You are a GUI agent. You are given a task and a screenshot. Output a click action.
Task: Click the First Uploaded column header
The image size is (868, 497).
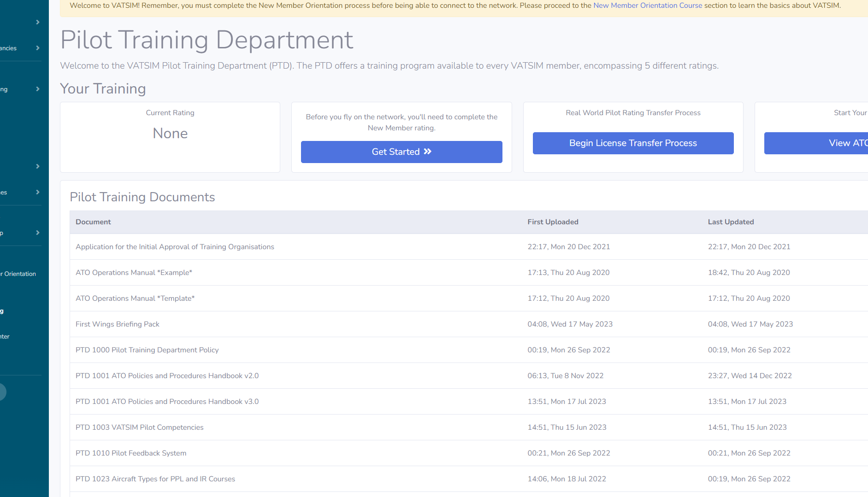[553, 222]
